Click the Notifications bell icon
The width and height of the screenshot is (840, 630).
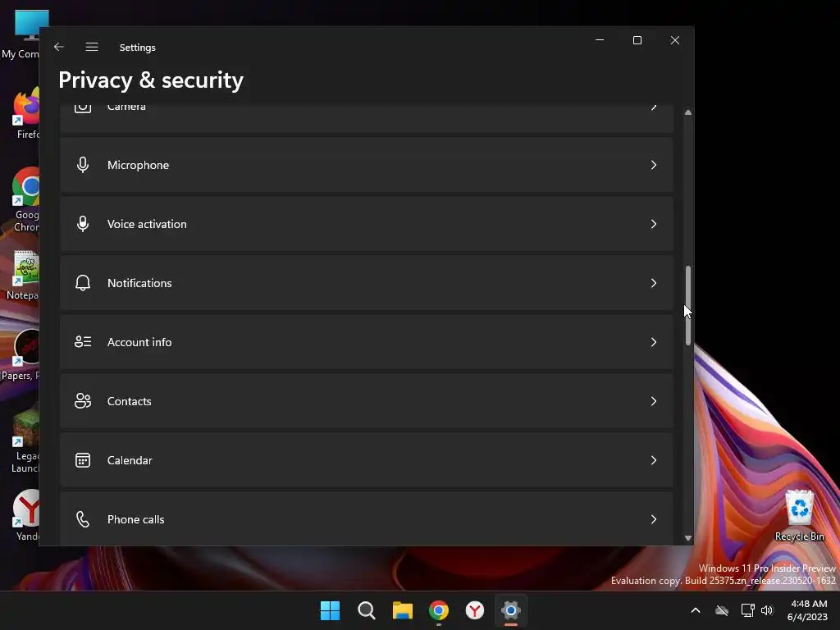click(83, 283)
